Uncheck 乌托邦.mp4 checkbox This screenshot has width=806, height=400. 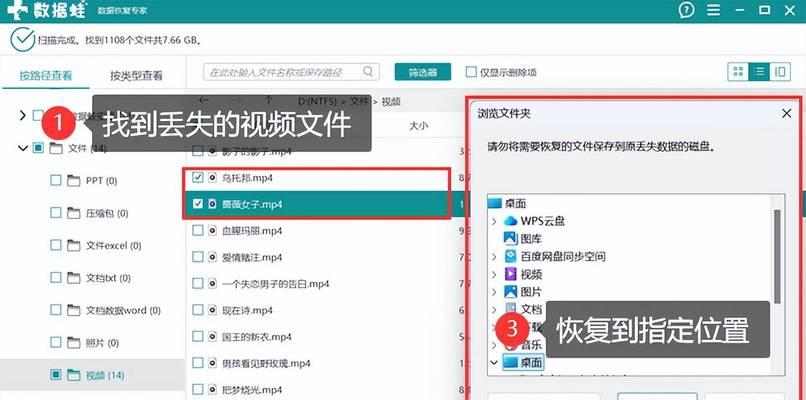(x=197, y=178)
